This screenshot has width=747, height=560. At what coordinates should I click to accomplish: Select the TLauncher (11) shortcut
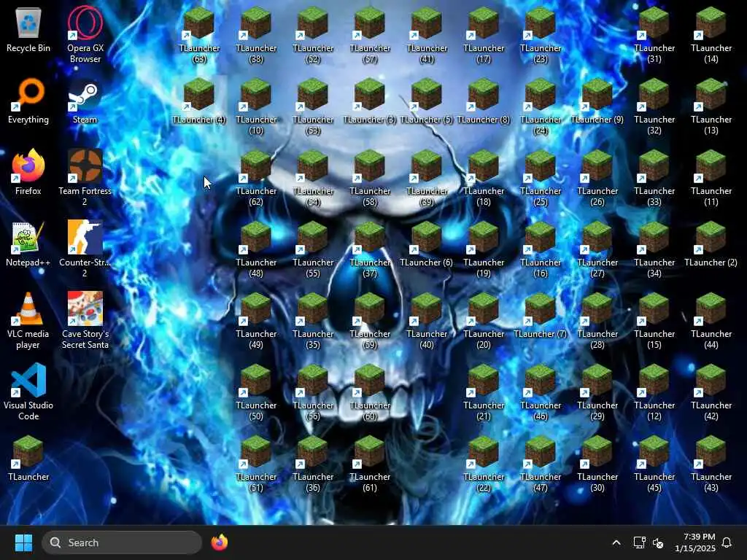pyautogui.click(x=711, y=178)
